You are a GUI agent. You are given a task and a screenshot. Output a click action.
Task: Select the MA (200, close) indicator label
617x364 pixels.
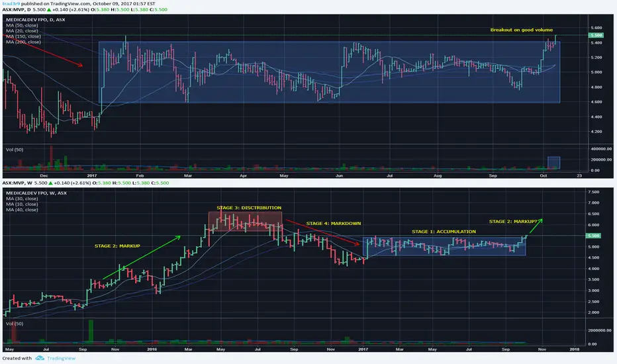click(23, 42)
